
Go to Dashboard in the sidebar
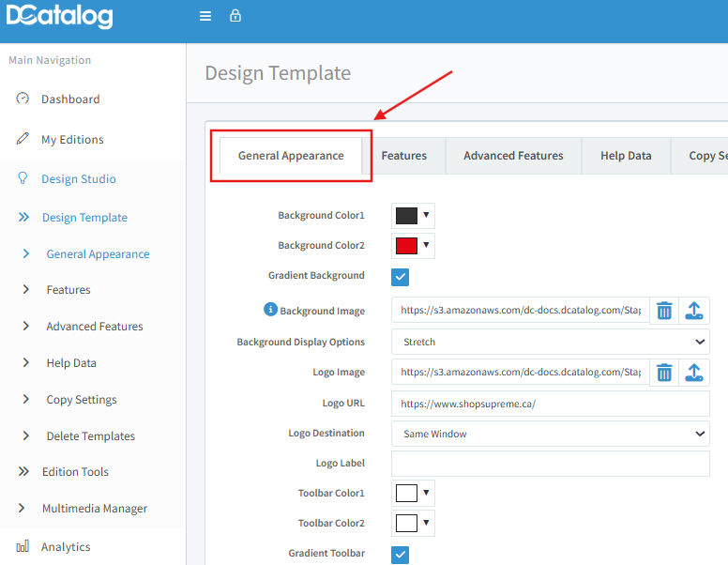(70, 99)
